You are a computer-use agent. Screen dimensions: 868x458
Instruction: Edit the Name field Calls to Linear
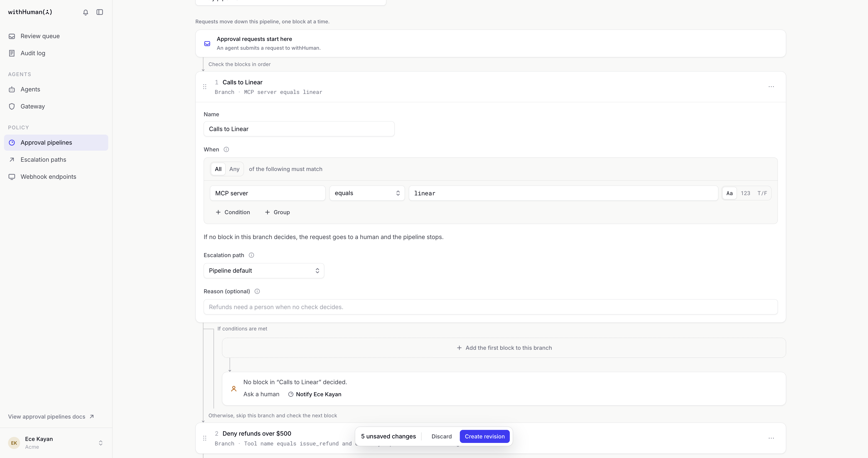(299, 129)
